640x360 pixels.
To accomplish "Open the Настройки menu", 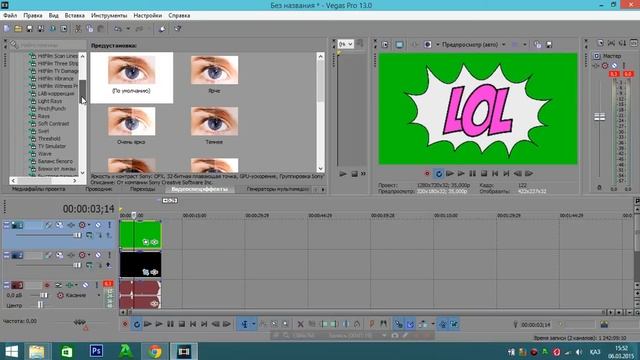I will [x=148, y=16].
